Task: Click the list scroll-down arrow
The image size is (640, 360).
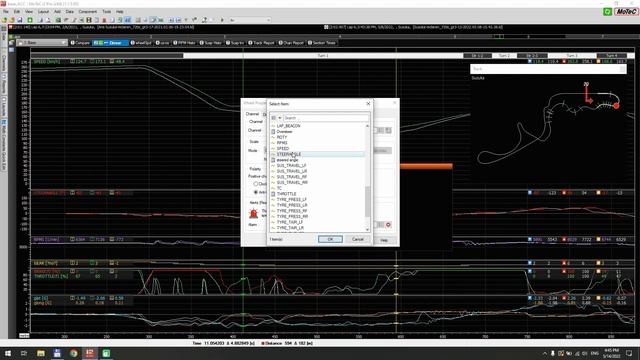Action: 367,230
